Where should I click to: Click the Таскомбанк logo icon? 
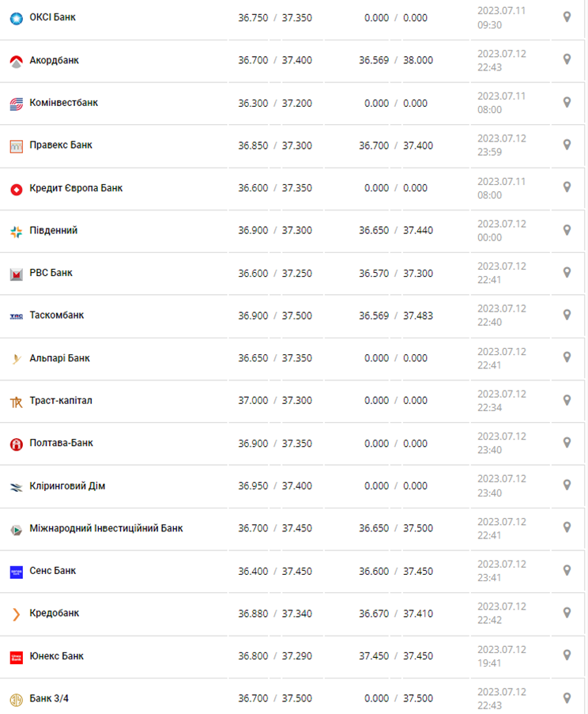click(x=16, y=315)
